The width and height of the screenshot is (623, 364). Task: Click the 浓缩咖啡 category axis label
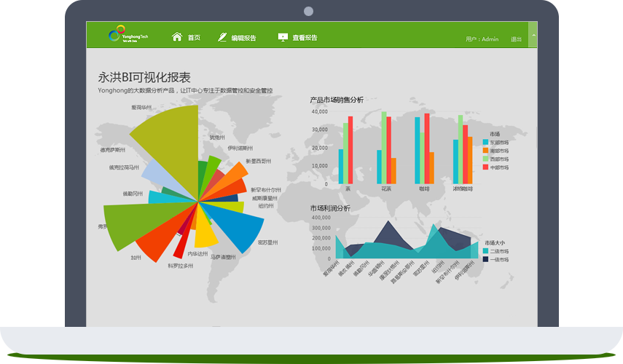(x=463, y=189)
